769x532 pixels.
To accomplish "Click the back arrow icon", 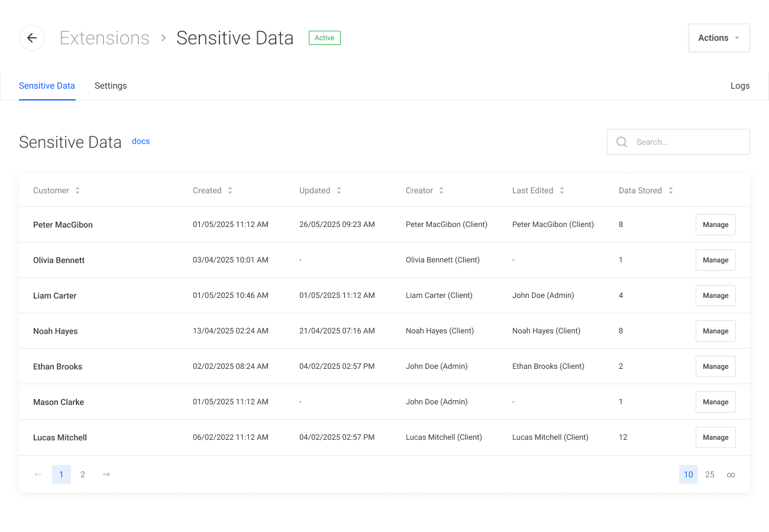I will [32, 38].
